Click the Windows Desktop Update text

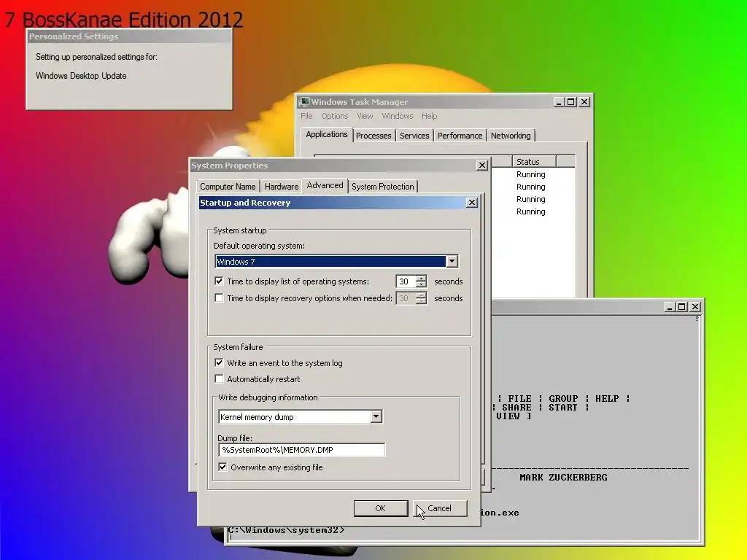pos(81,76)
